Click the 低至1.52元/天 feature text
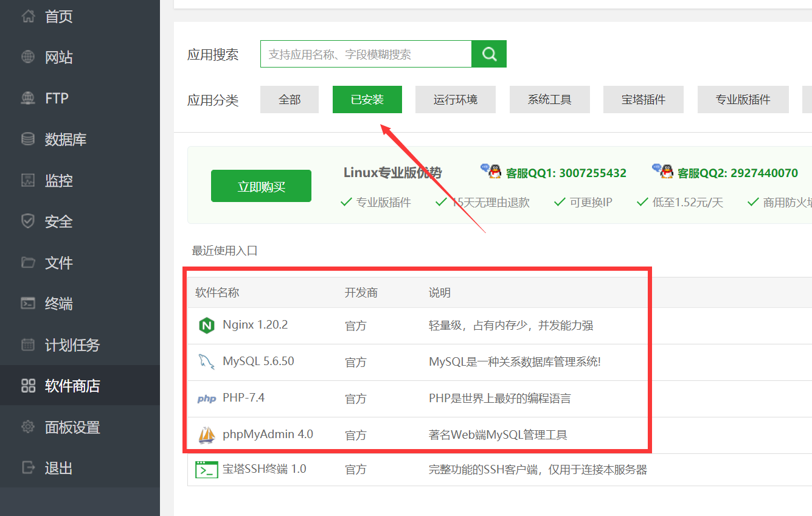 pos(688,203)
